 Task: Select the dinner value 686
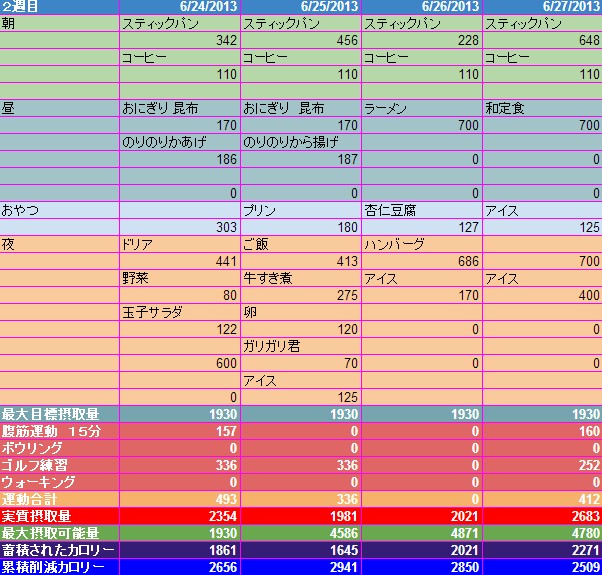[x=422, y=261]
